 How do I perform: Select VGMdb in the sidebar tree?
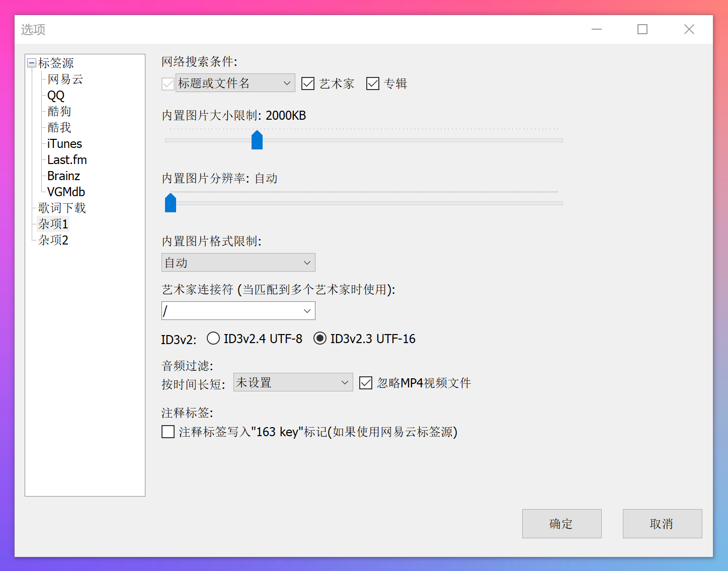(66, 192)
